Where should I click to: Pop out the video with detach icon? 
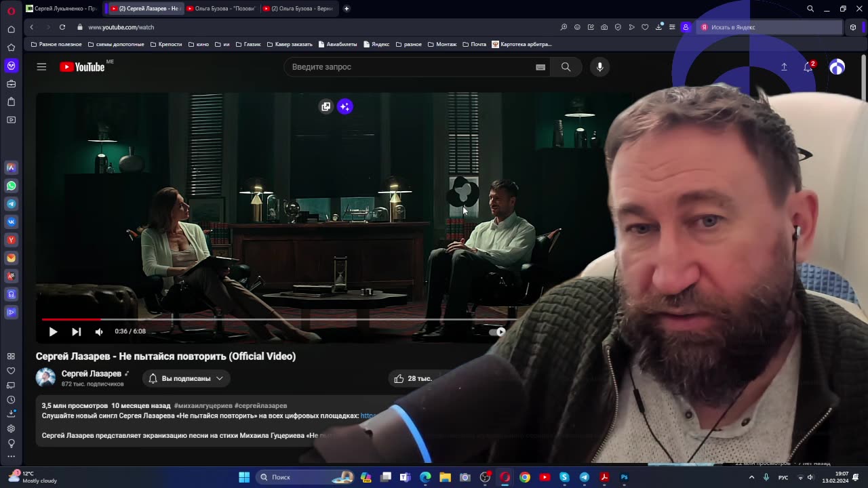click(326, 106)
